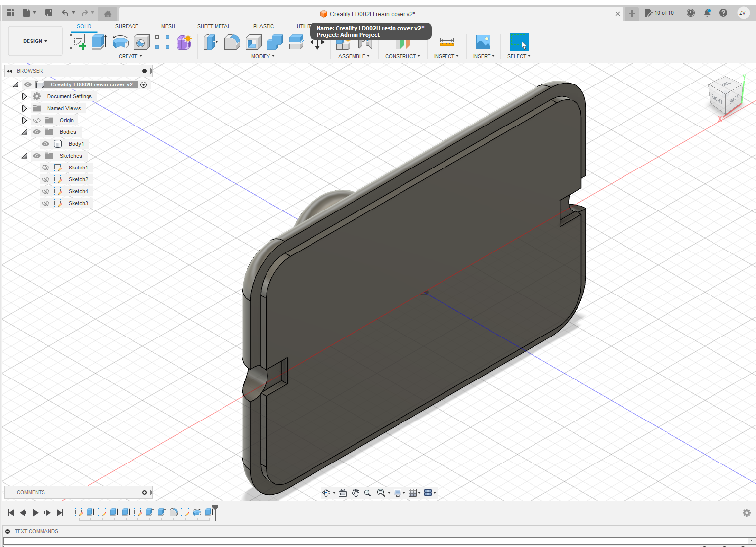Open the MODIFY menu
Screen dimensions: 756x547
pyautogui.click(x=263, y=56)
